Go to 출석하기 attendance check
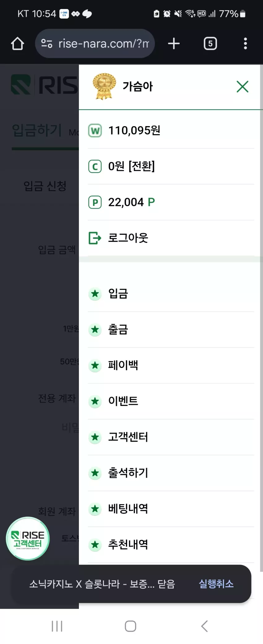Screen dimensions: 263x644 point(171,473)
